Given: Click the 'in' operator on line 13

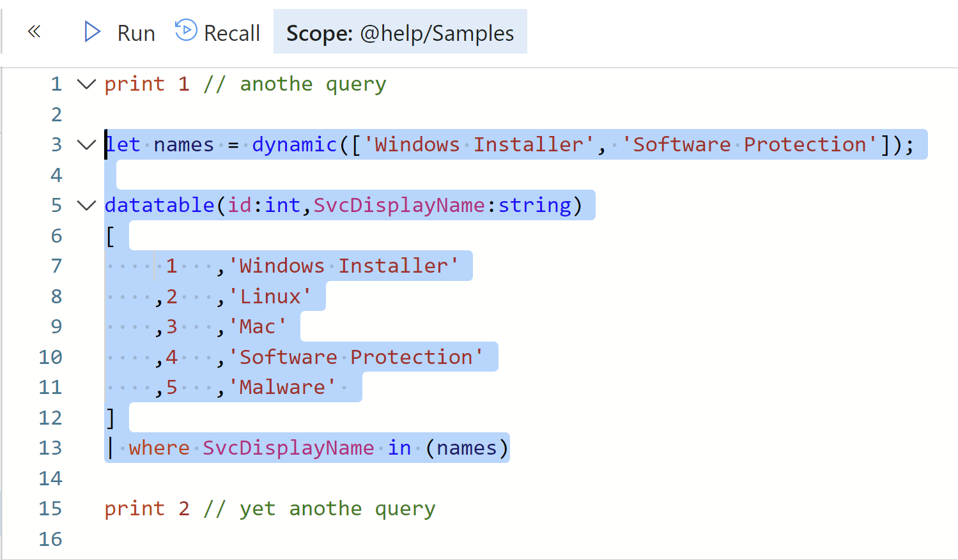Looking at the screenshot, I should 399,448.
